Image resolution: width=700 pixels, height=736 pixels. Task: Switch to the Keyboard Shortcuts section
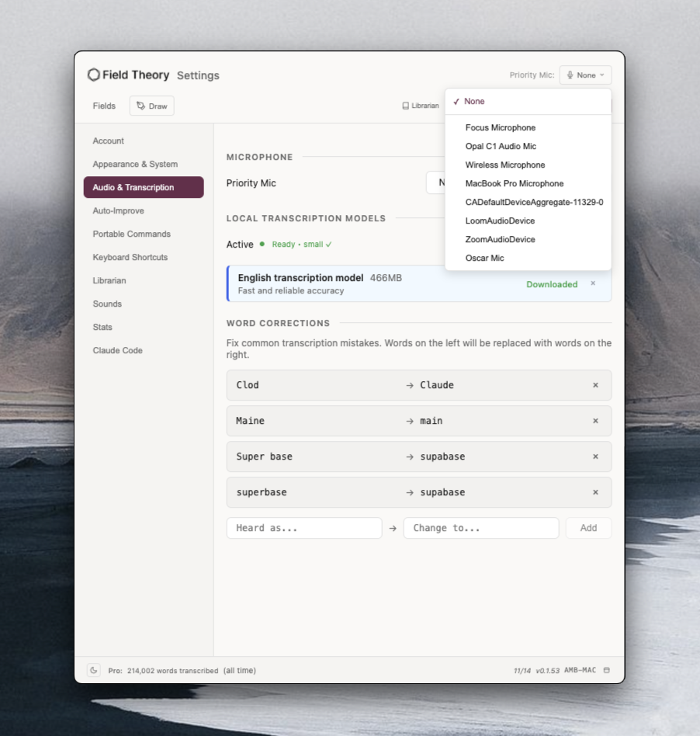pos(130,257)
